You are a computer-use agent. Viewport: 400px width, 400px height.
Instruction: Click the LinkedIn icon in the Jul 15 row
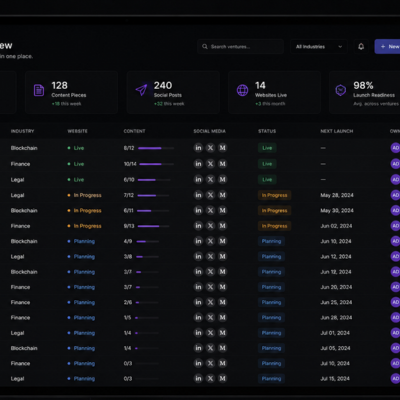(198, 378)
